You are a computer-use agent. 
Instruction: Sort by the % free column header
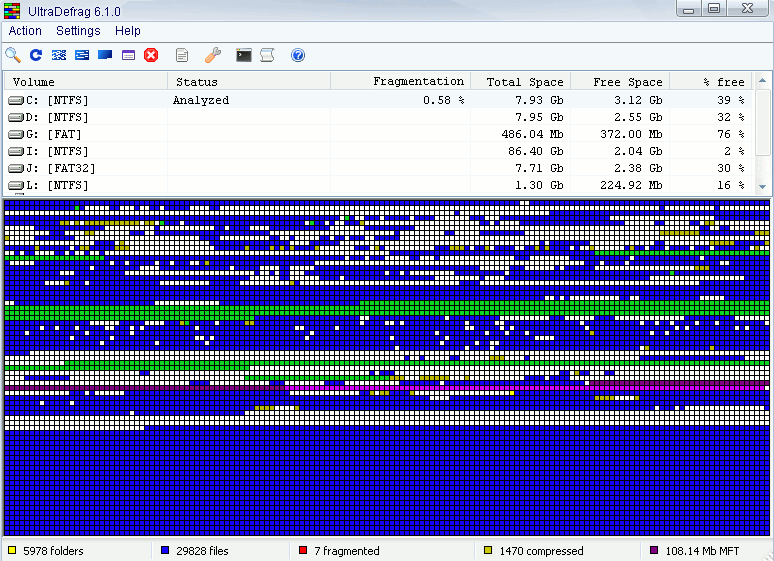tap(711, 81)
